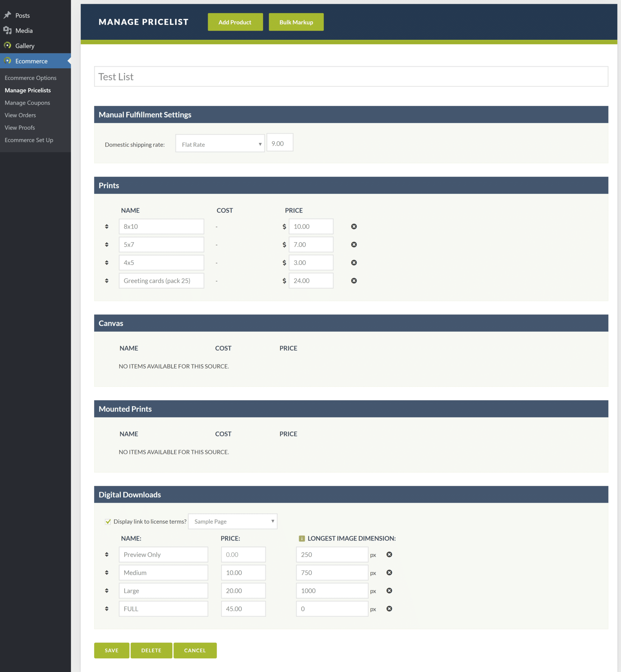Image resolution: width=621 pixels, height=672 pixels.
Task: Open Ecommerce Set Up submenu item
Action: [x=29, y=140]
